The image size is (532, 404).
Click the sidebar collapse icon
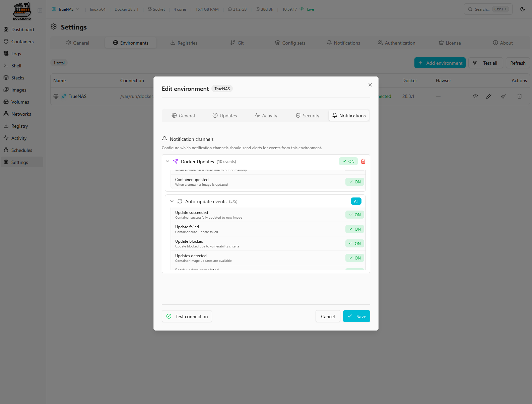point(40,10)
